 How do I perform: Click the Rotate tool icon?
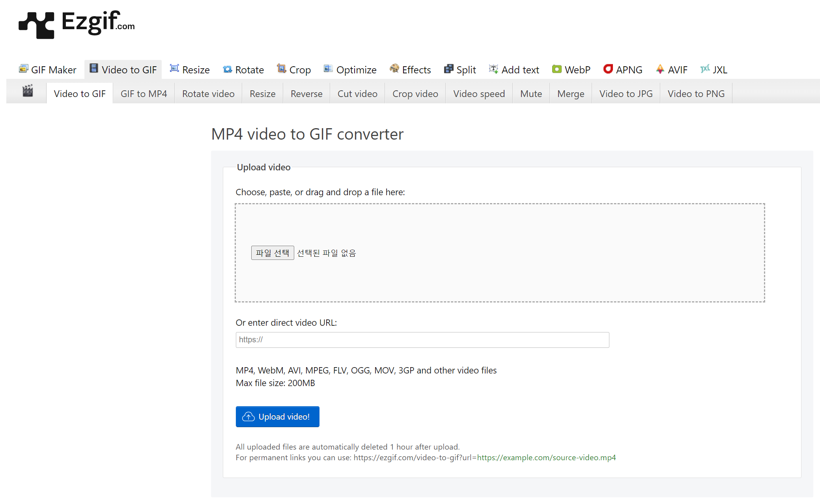(228, 69)
